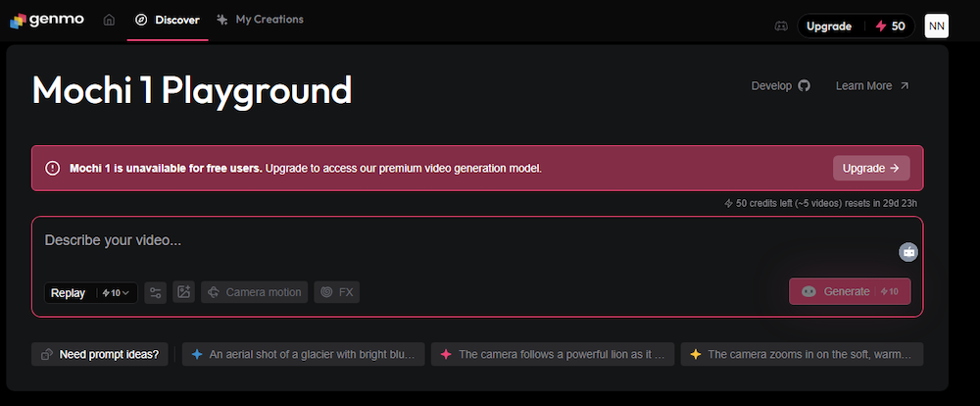Open the Replay model dropdown
980x406 pixels.
90,293
